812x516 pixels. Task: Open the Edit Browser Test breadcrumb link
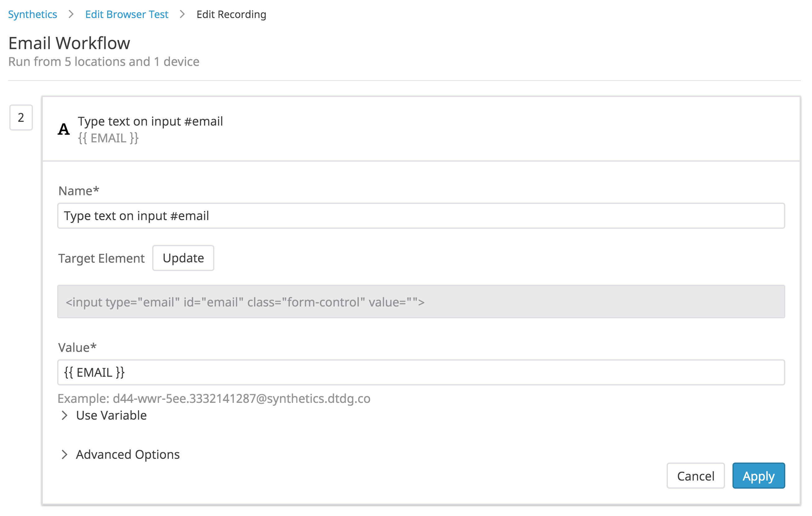126,14
